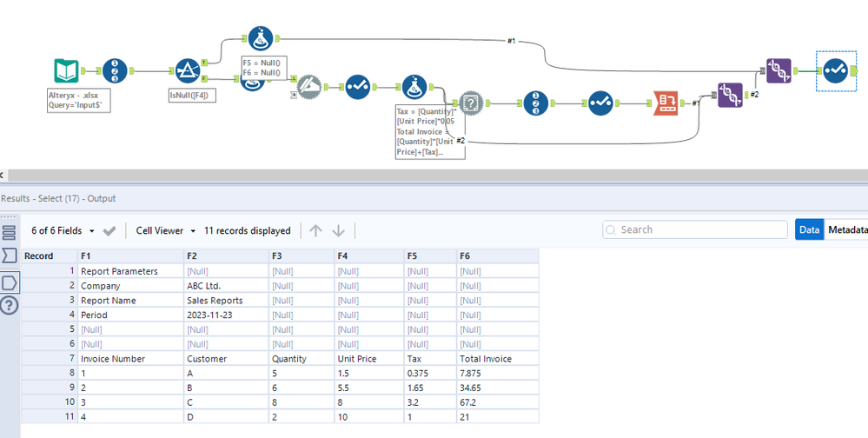Sort by the F1 column header
Image resolution: width=868 pixels, height=438 pixels.
[130, 255]
